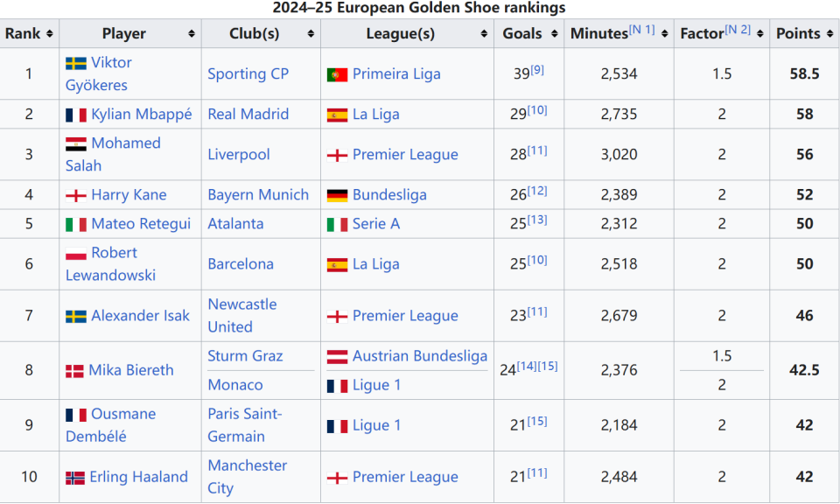Sort the table by Points column
The image size is (840, 504).
[804, 34]
